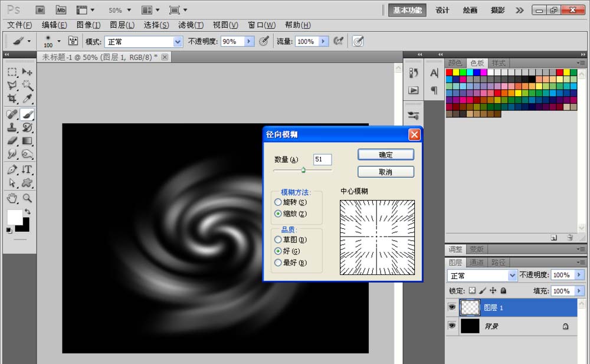Select the Hand tool
Image resolution: width=590 pixels, height=364 pixels.
click(12, 198)
